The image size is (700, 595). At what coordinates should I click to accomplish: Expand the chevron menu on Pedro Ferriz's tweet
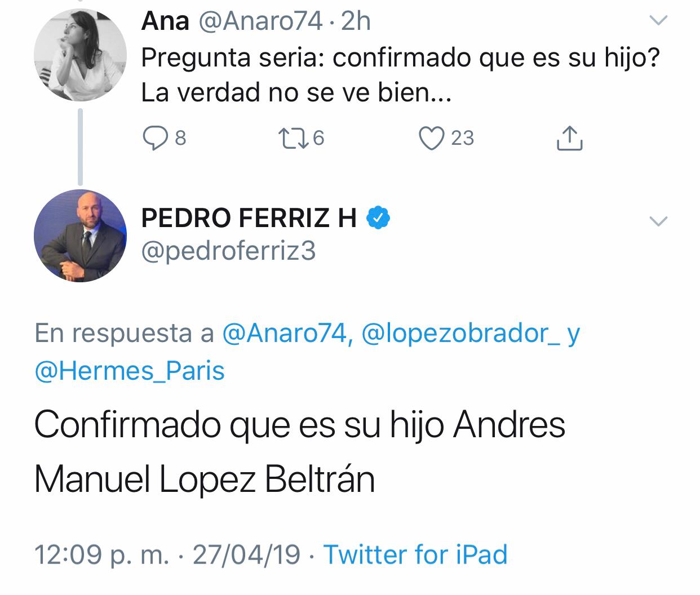(x=658, y=221)
